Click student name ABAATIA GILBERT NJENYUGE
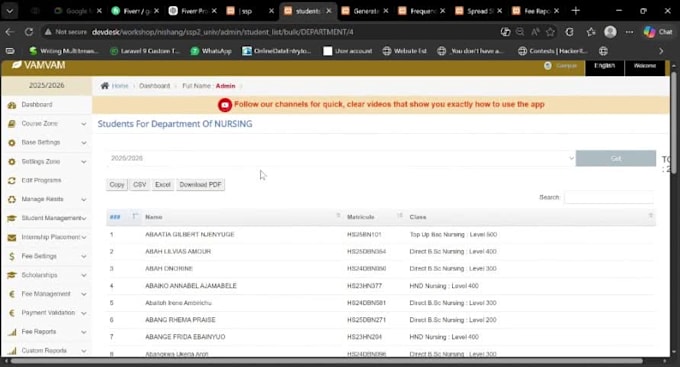This screenshot has width=680, height=367. pyautogui.click(x=190, y=234)
